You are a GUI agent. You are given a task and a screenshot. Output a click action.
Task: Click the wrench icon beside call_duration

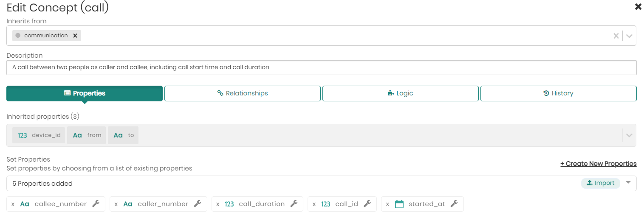(294, 204)
